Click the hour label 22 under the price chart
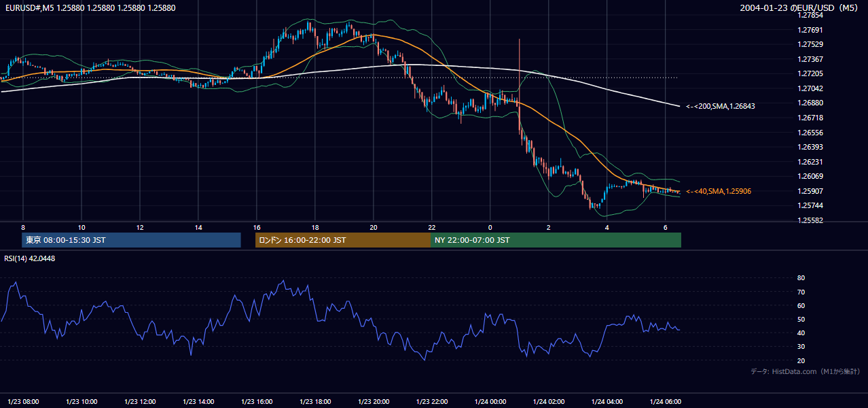Viewport: 868px width, 408px height. point(432,227)
